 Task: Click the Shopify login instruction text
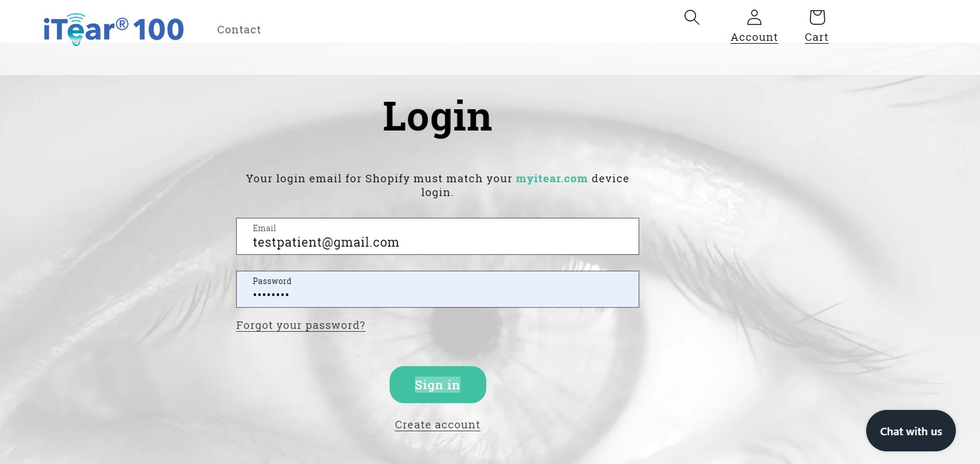[437, 185]
